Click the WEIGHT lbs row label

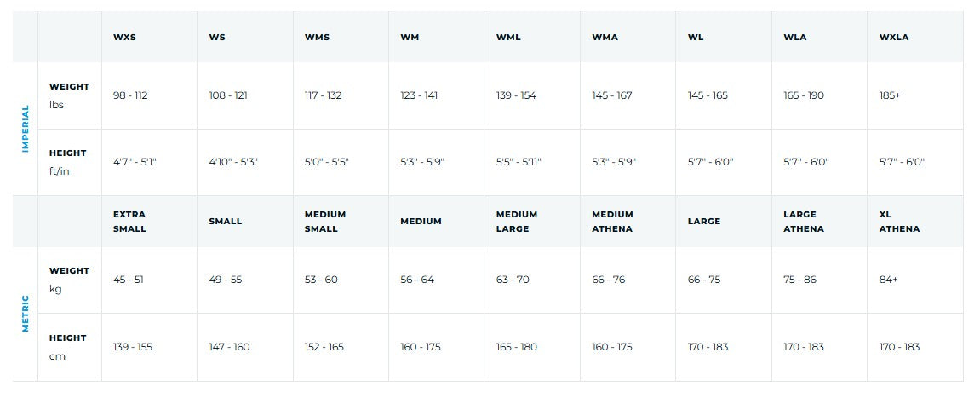[69, 95]
